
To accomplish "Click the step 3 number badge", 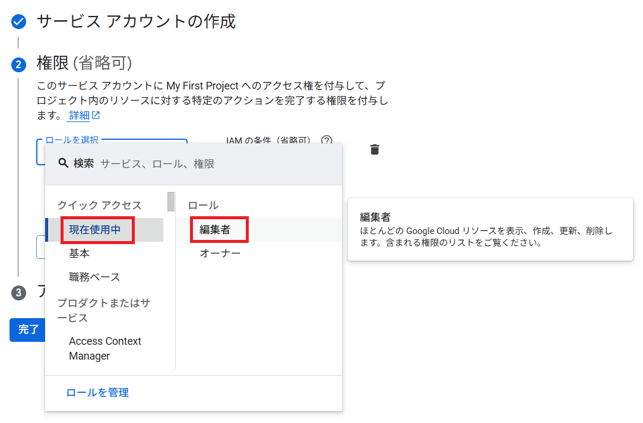I will point(18,292).
